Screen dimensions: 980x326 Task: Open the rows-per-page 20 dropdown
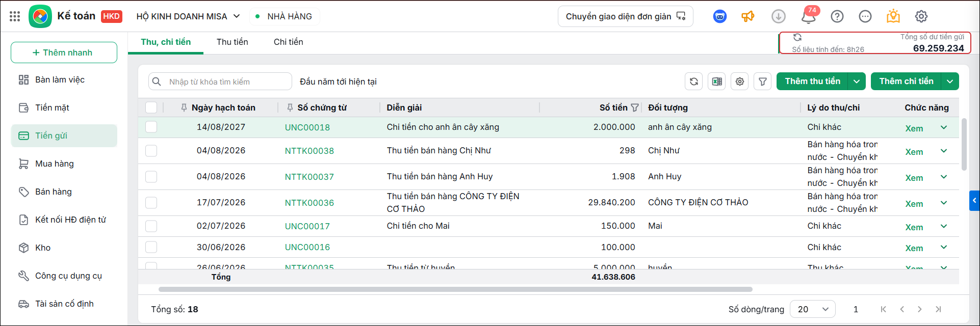(813, 309)
